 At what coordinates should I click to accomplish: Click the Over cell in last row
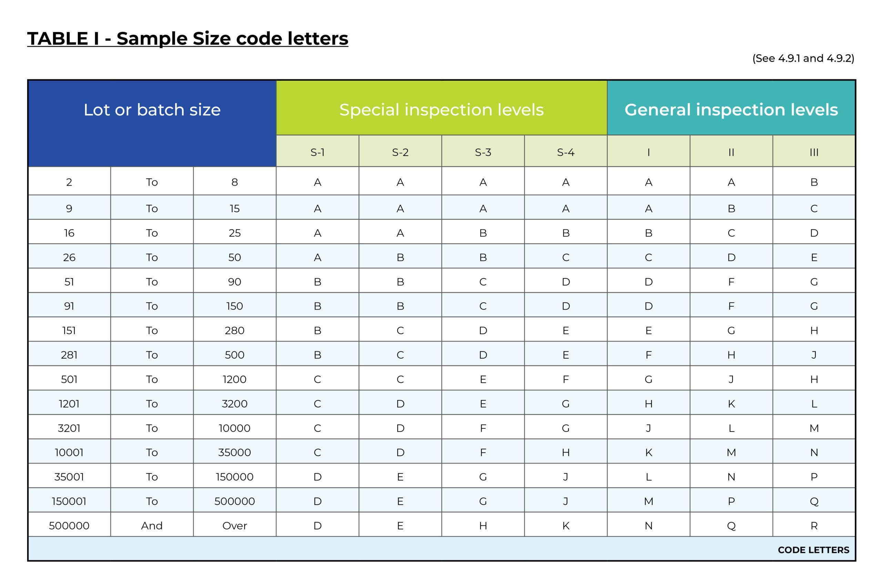pyautogui.click(x=234, y=526)
